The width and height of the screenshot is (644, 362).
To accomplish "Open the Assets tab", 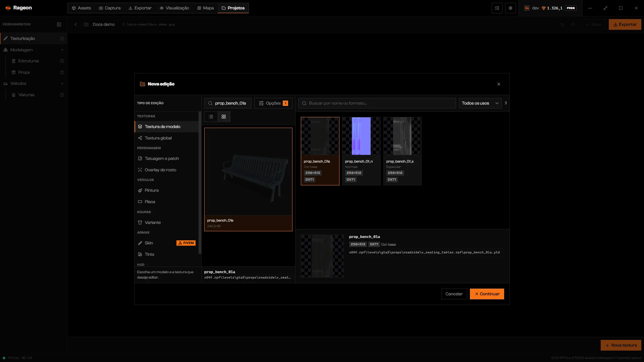I will pyautogui.click(x=82, y=8).
